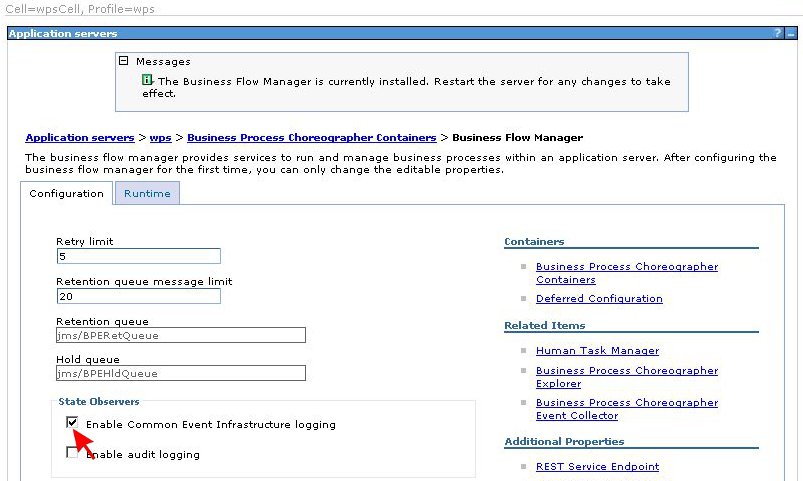Screen dimensions: 803x481
Task: Open Business Process Choreographer Explorer link
Action: click(x=626, y=377)
